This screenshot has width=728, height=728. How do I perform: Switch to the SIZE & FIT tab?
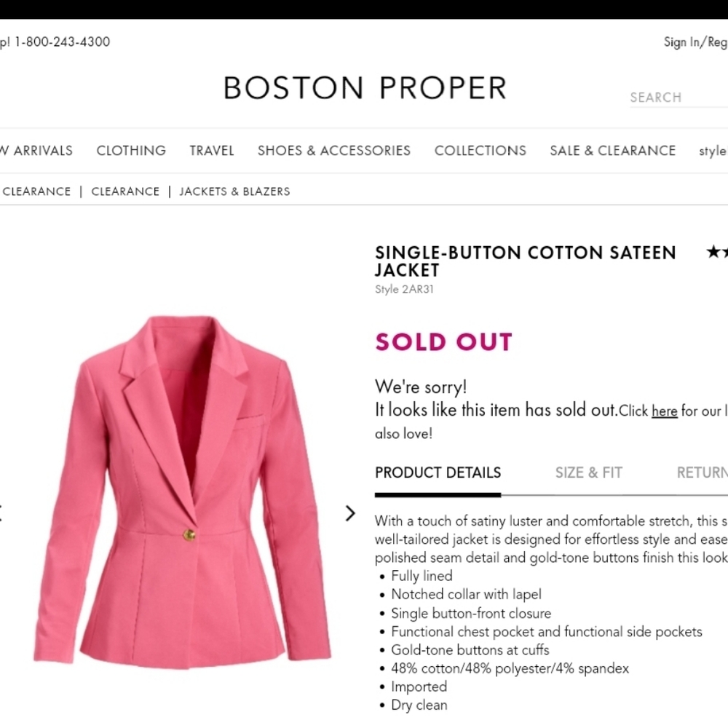pyautogui.click(x=588, y=472)
